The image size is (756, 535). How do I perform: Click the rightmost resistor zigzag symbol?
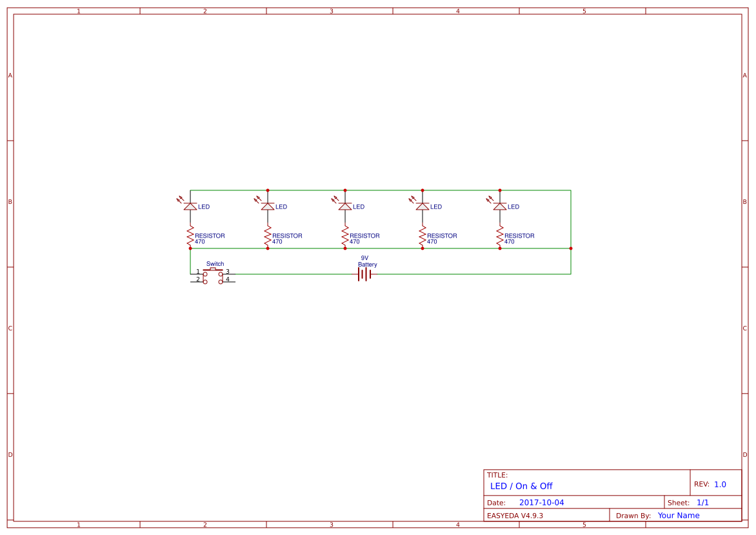pyautogui.click(x=500, y=236)
